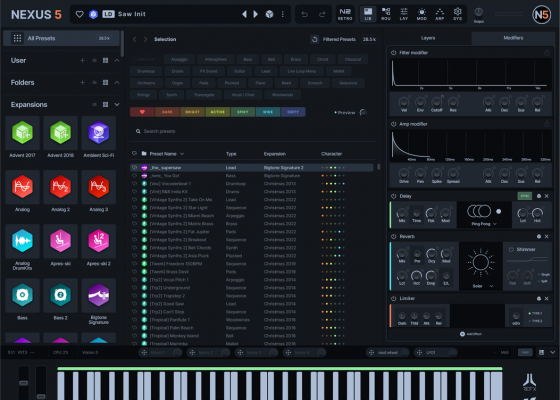
Task: Pick a random preset with dice icon
Action: point(270,14)
